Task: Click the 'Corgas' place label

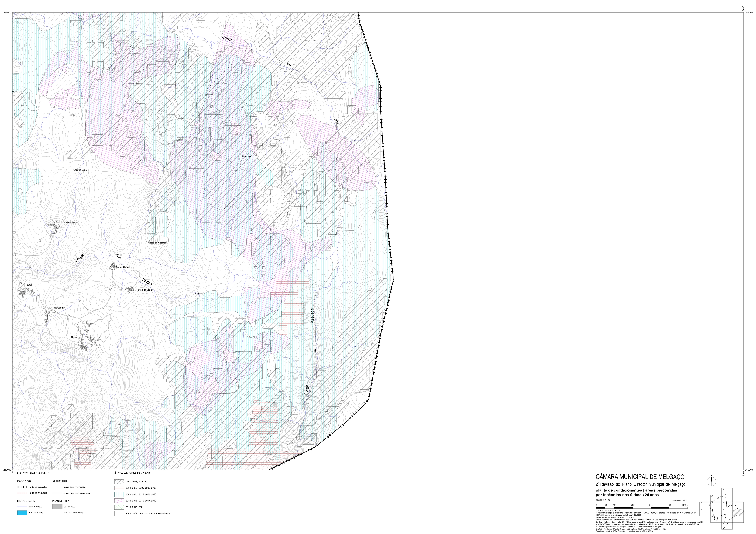Action: [199, 293]
